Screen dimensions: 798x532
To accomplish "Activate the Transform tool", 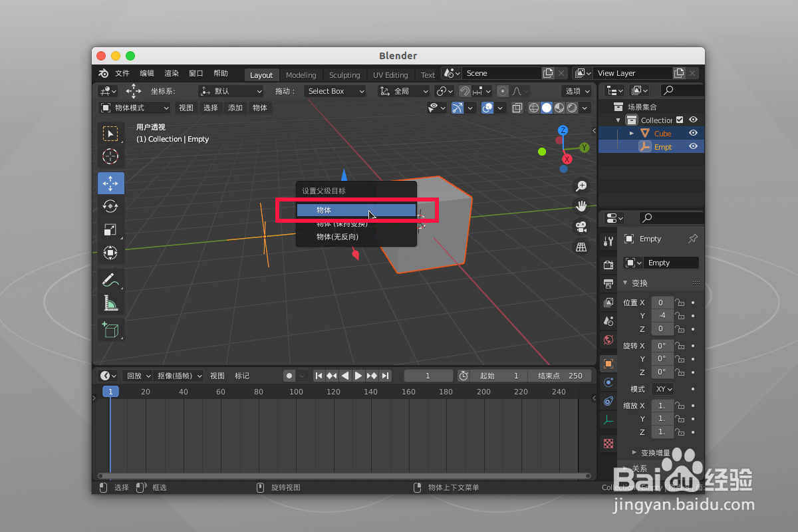I will click(x=110, y=253).
